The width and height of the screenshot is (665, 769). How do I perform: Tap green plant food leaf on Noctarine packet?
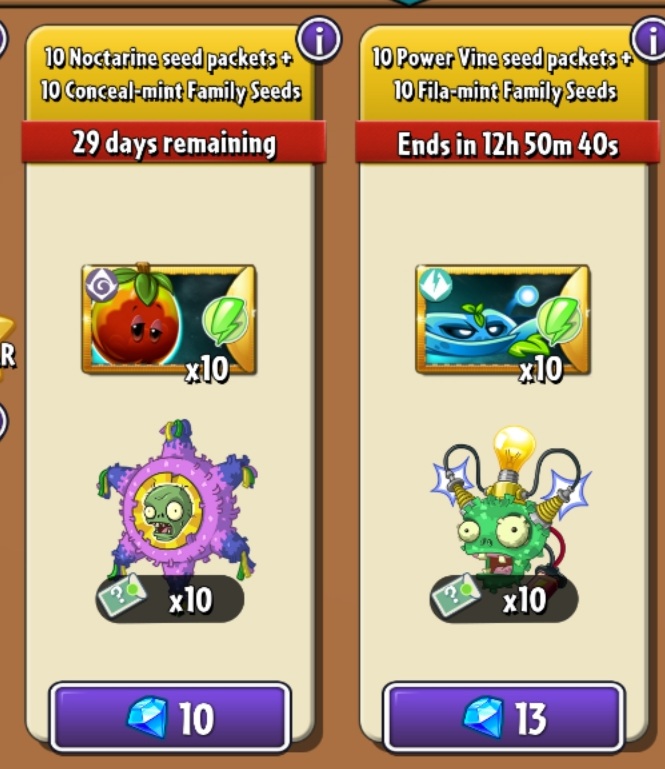[225, 320]
